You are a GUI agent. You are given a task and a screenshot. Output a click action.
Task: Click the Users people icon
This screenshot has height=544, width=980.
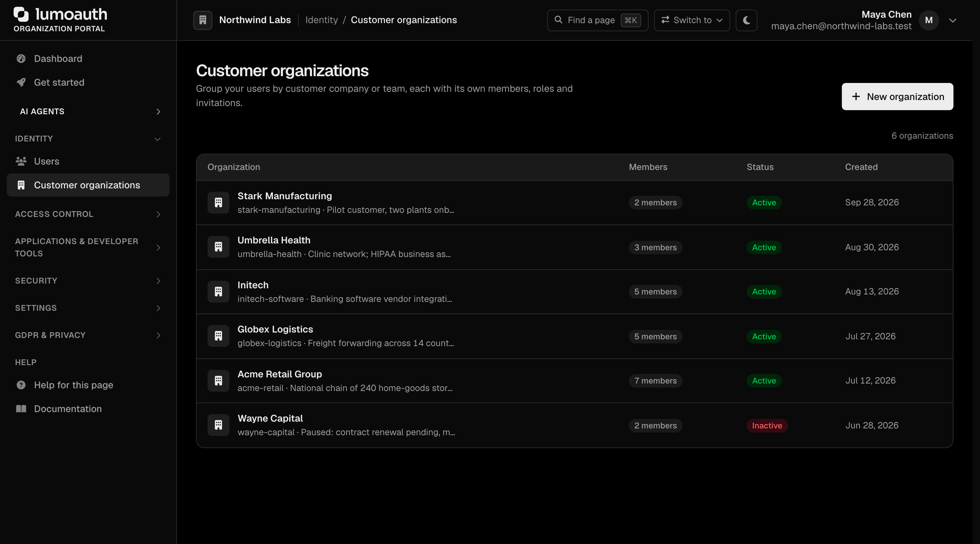point(21,161)
